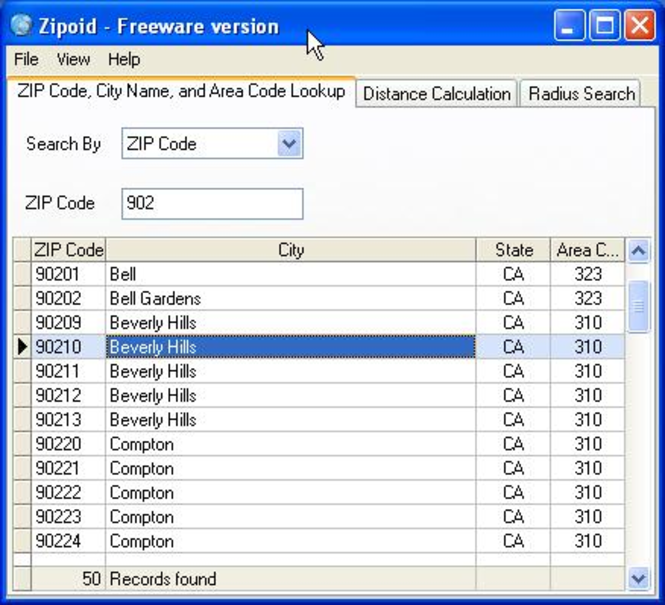Screen dimensions: 665x605
Task: Switch to the Radius Search tab
Action: tap(581, 94)
